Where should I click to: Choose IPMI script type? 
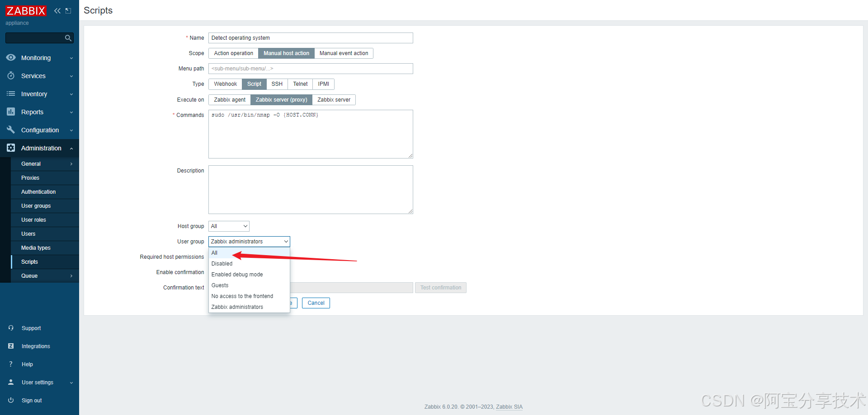[323, 84]
